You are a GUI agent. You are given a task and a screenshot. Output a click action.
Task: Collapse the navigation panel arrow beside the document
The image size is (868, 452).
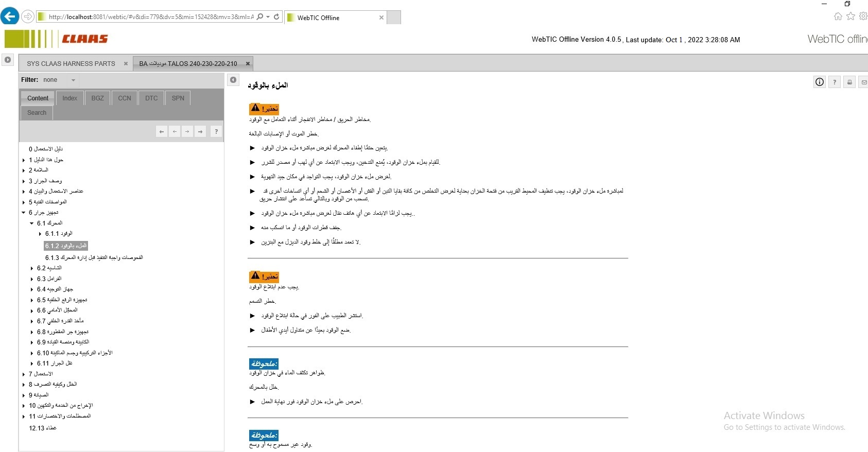pyautogui.click(x=233, y=80)
